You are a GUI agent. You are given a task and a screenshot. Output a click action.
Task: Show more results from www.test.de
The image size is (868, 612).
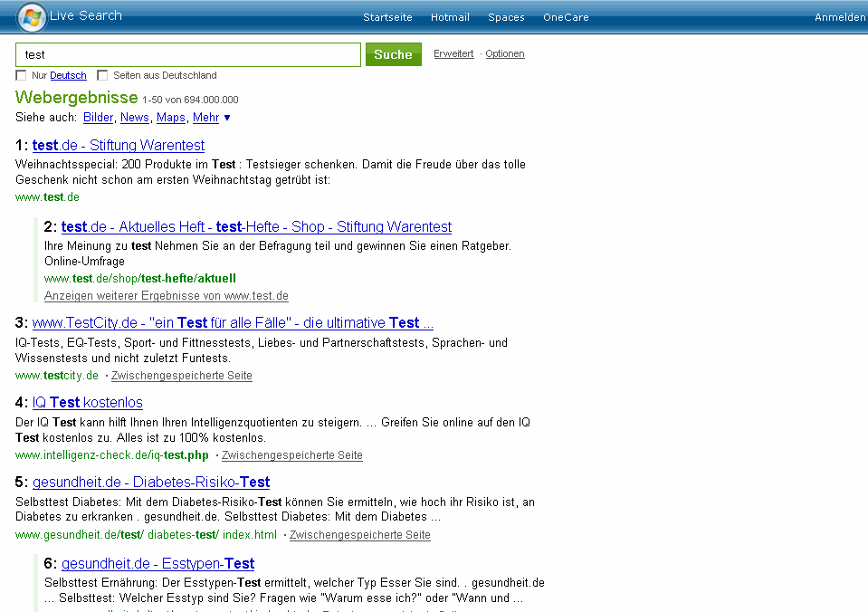click(166, 296)
